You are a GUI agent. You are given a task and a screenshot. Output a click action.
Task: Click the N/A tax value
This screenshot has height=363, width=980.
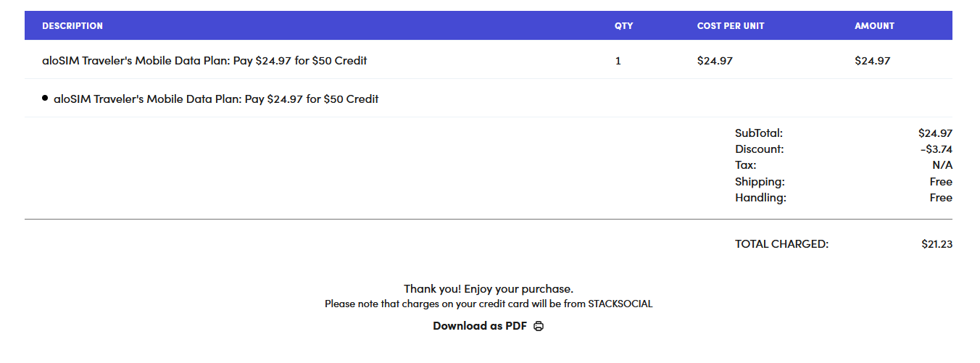942,165
